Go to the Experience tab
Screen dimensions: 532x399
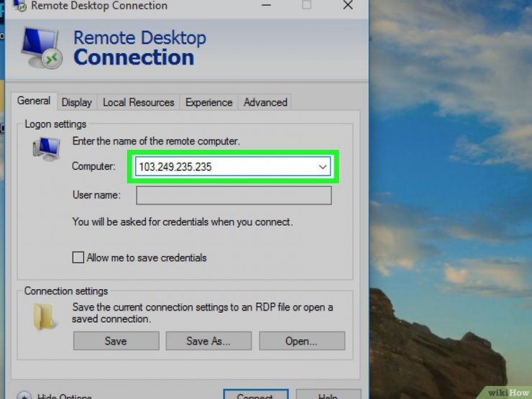pos(208,102)
